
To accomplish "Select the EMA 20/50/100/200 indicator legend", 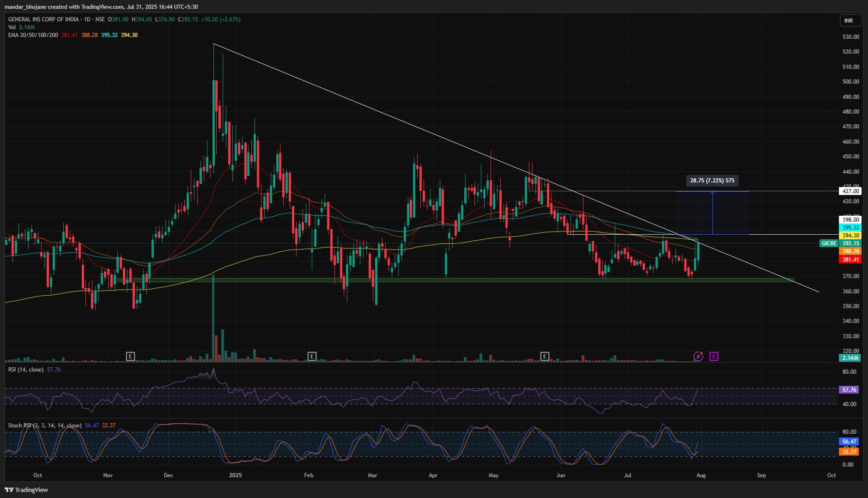I will click(x=33, y=35).
